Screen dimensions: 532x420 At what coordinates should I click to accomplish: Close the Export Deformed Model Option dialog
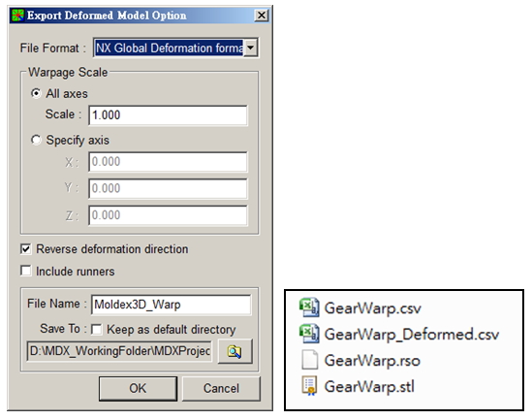(262, 16)
